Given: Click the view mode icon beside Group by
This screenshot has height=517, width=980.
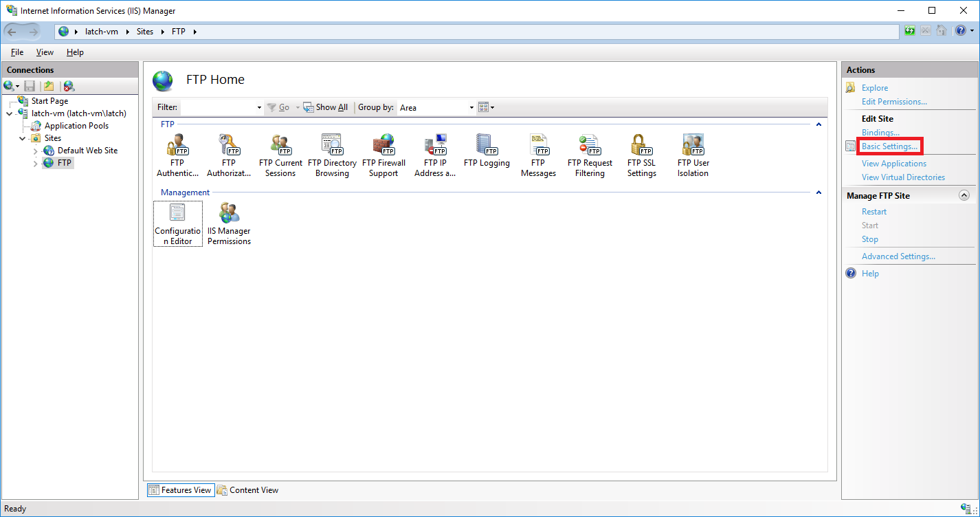Looking at the screenshot, I should (x=483, y=107).
